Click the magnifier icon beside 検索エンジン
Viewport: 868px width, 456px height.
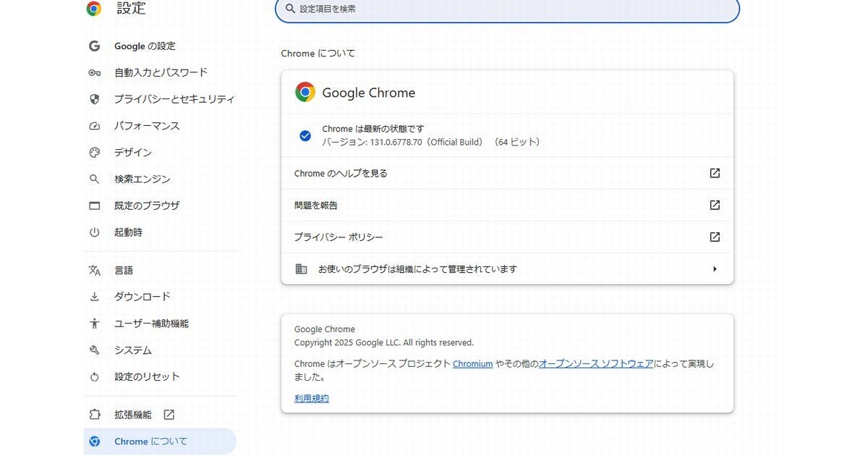coord(94,179)
